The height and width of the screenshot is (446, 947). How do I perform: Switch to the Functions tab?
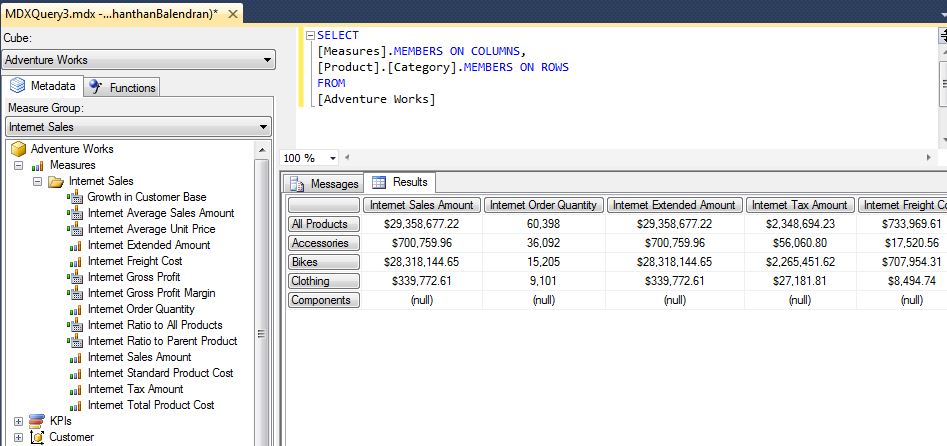tap(122, 88)
